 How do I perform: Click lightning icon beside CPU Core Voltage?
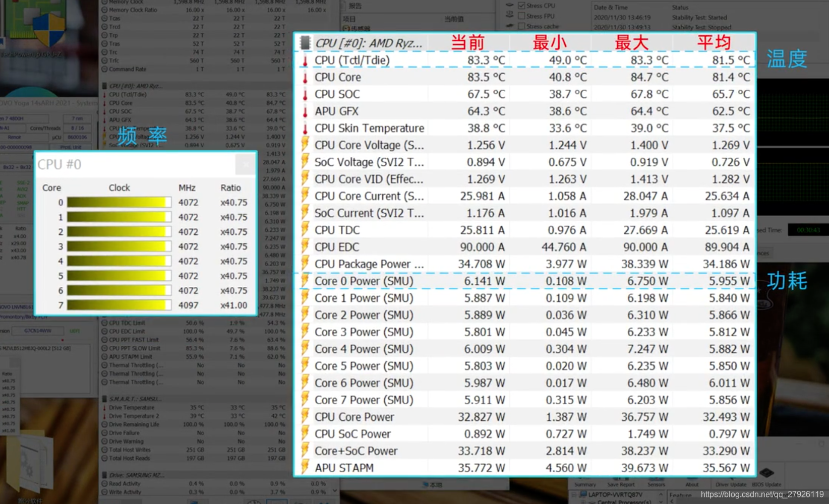coord(305,145)
